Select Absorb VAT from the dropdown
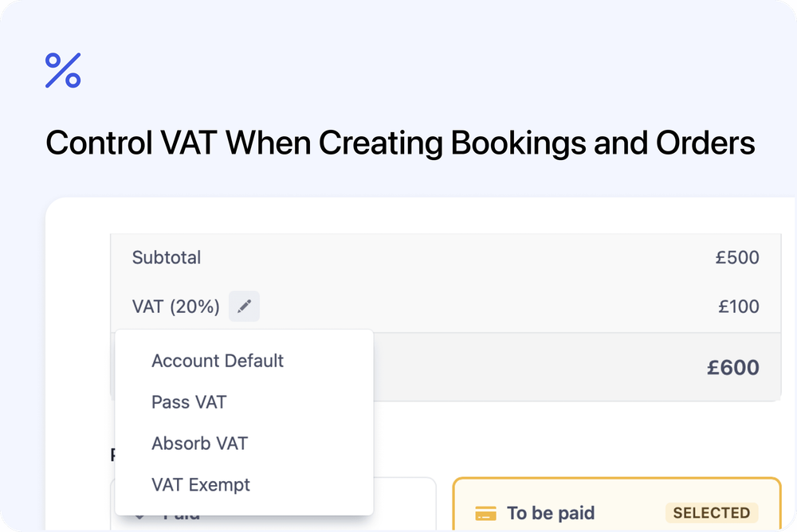Screen dimensions: 797x532 pos(199,444)
